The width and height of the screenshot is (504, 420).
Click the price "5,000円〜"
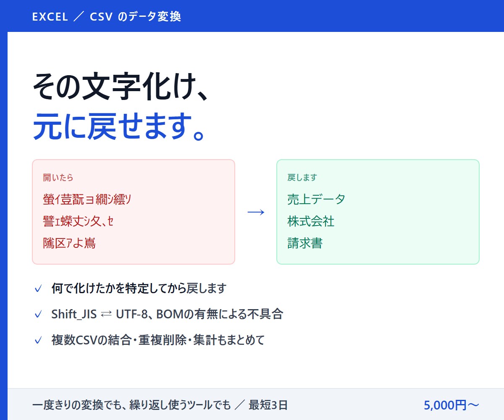(451, 405)
